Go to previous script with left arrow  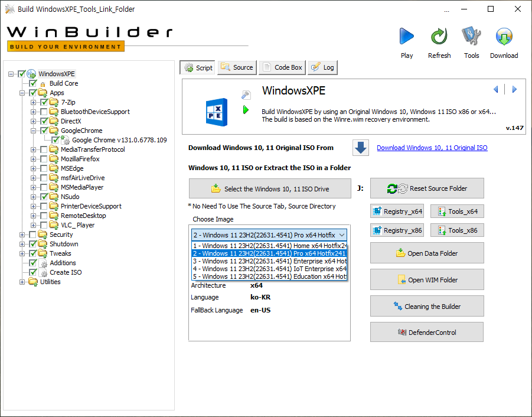[496, 89]
